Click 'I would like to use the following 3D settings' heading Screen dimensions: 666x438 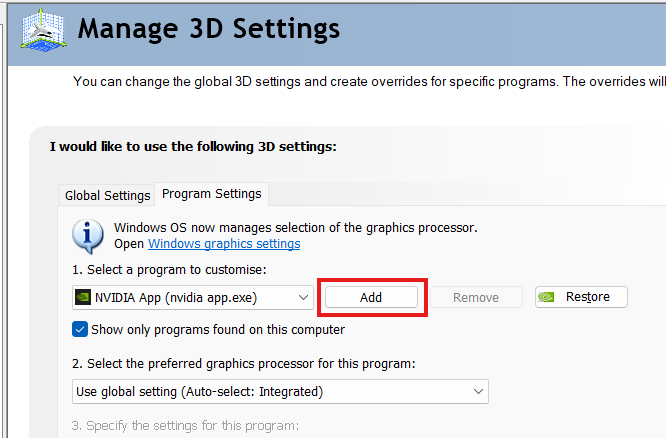point(193,146)
